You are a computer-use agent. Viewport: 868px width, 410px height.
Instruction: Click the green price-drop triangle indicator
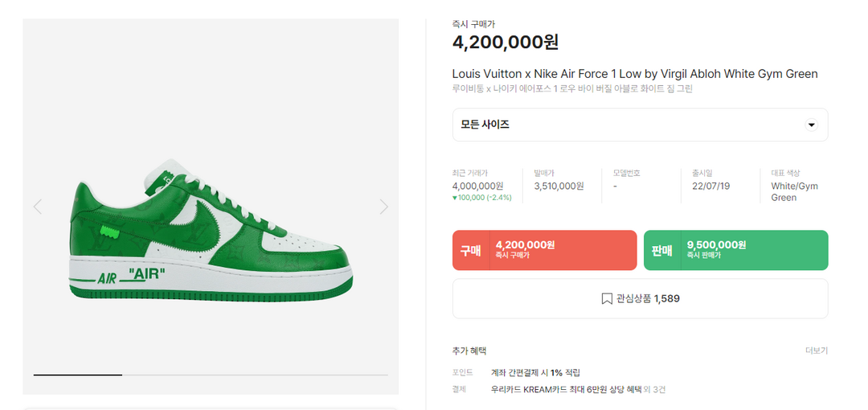tap(455, 198)
